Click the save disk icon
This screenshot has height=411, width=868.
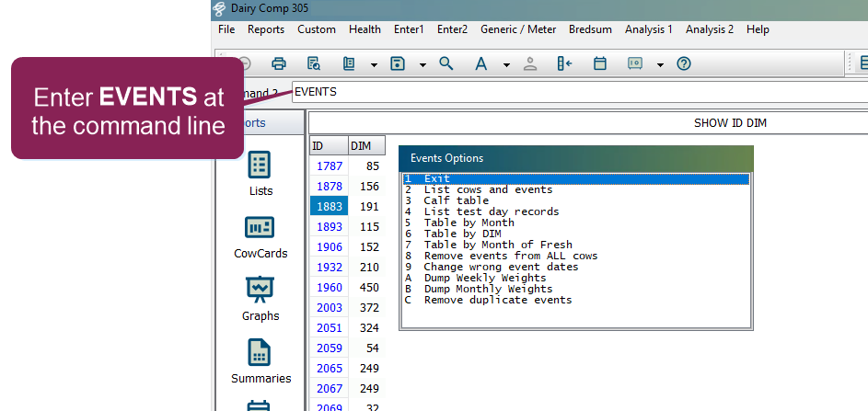coord(398,63)
